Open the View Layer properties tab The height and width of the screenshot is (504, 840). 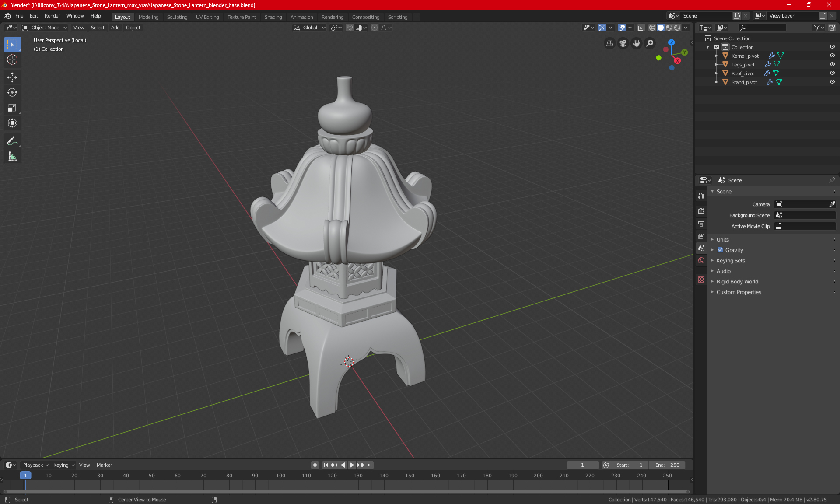click(x=701, y=236)
